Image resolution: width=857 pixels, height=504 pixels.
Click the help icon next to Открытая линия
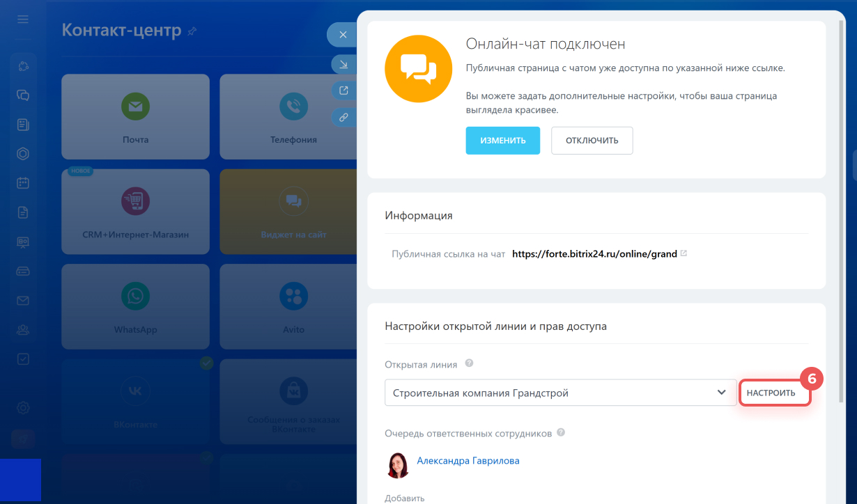(470, 363)
